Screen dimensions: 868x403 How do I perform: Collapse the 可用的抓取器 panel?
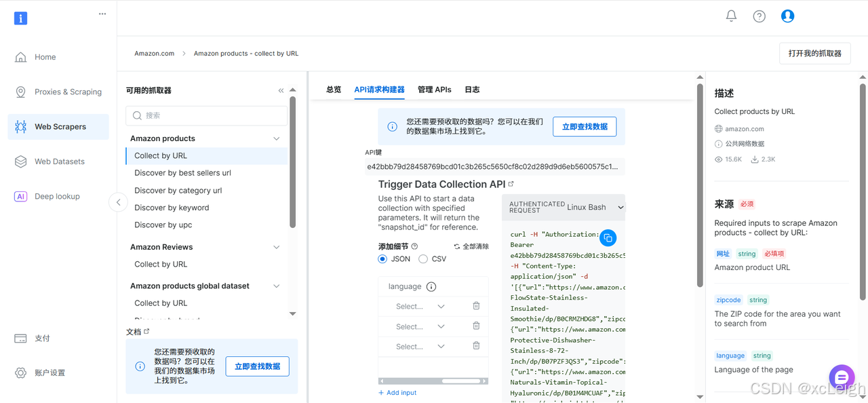coord(281,90)
